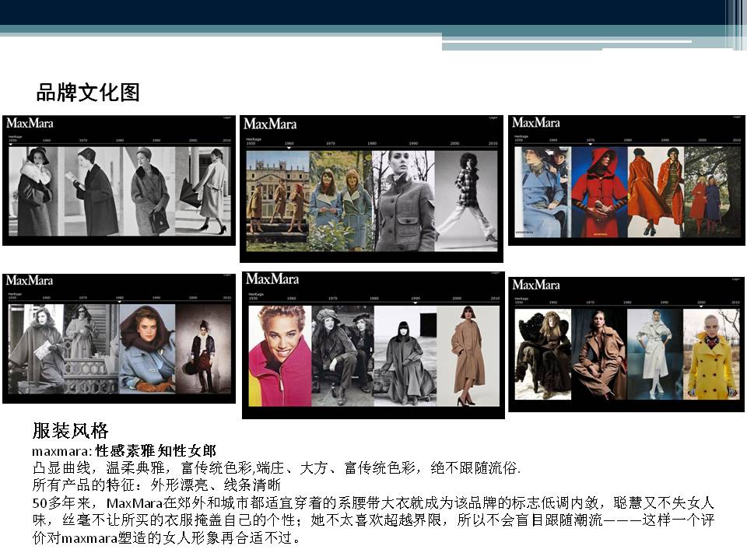Open the standing woman in dark coat on sepia
747x560 pixels.
[203, 349]
